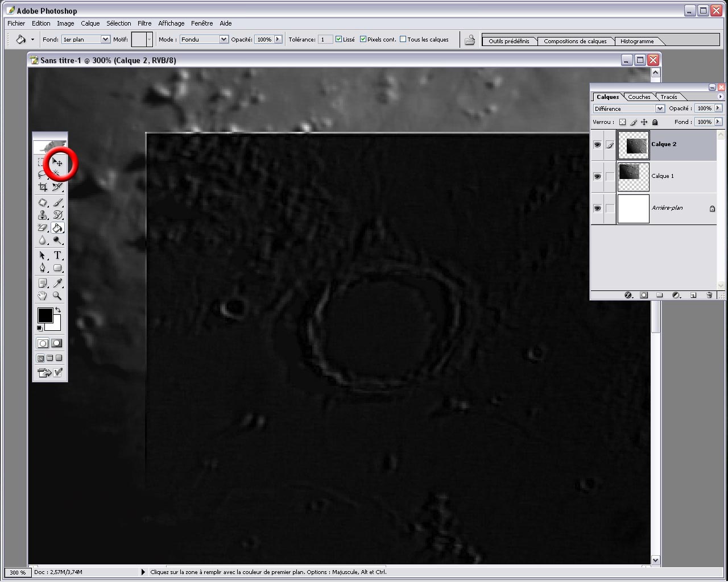Select the Path Selection arrow tool
The height and width of the screenshot is (582, 728).
click(x=43, y=256)
